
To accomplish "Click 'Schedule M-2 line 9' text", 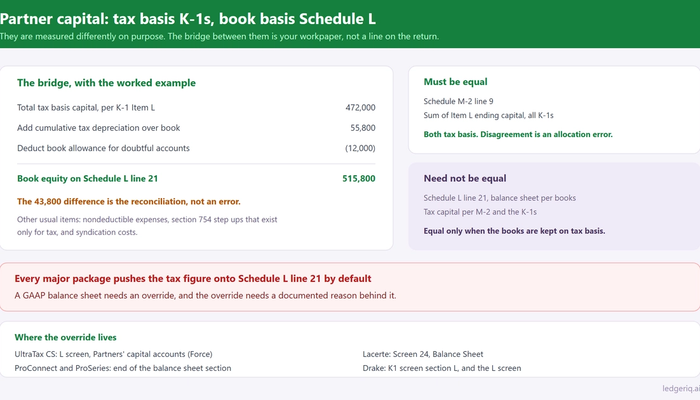I will click(x=458, y=101).
